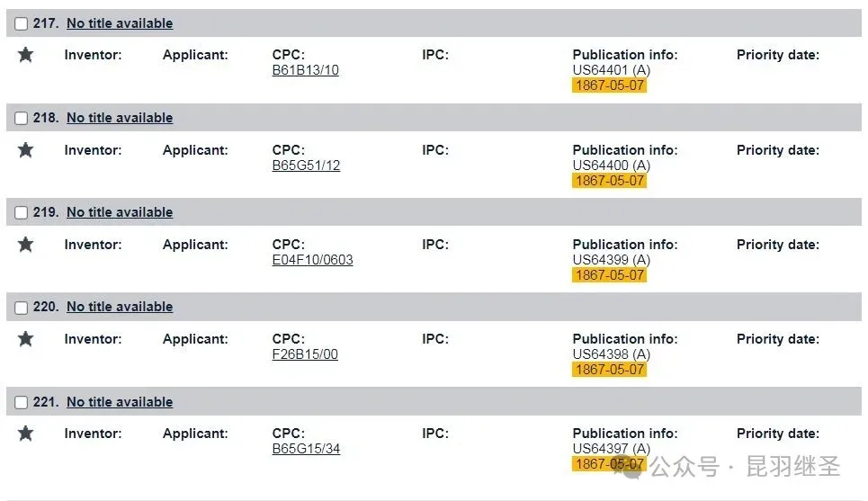Open result 217 'No title available' link
The height and width of the screenshot is (501, 868).
click(120, 23)
